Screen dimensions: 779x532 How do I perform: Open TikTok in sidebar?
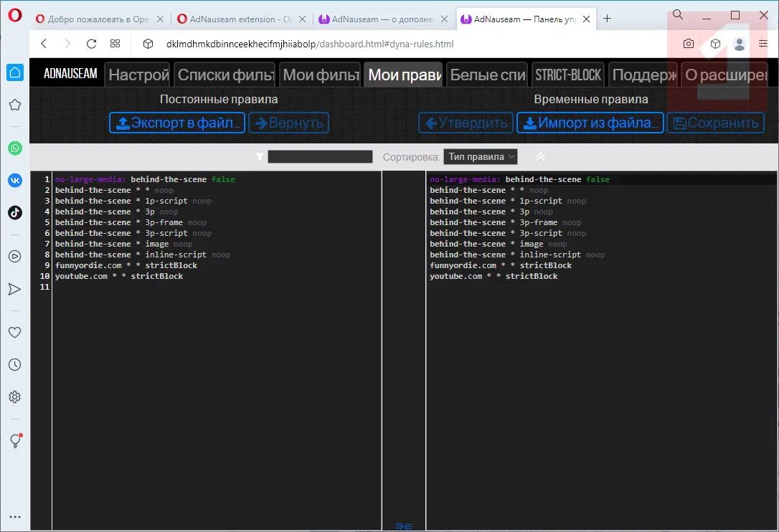(x=15, y=213)
